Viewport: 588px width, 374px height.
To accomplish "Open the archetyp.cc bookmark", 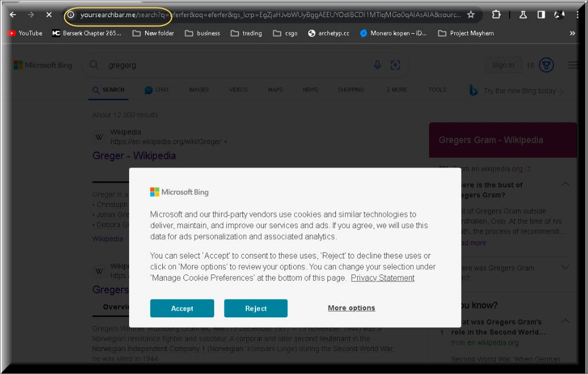I will point(329,33).
